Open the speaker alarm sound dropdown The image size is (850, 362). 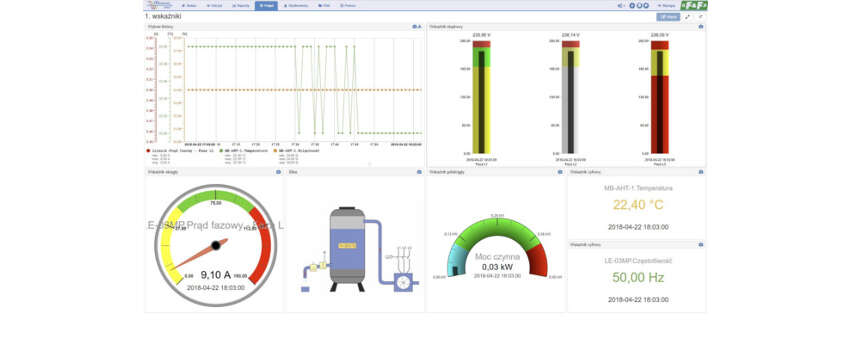click(x=621, y=5)
